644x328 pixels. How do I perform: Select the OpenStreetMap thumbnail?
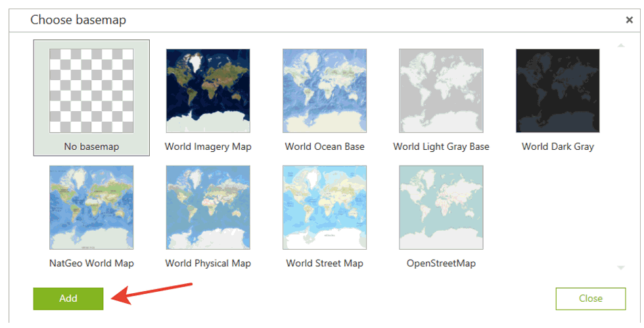click(441, 207)
